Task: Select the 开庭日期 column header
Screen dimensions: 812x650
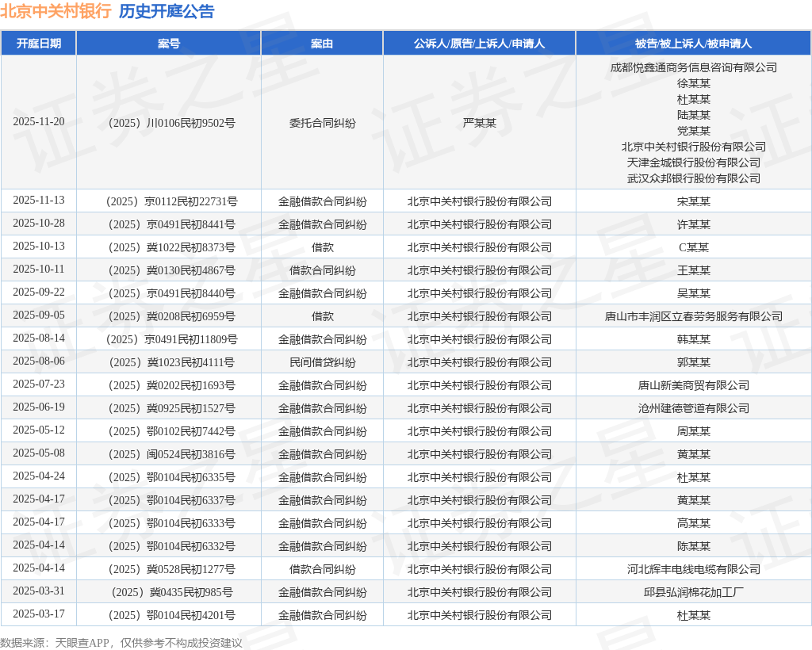Action: click(x=39, y=44)
